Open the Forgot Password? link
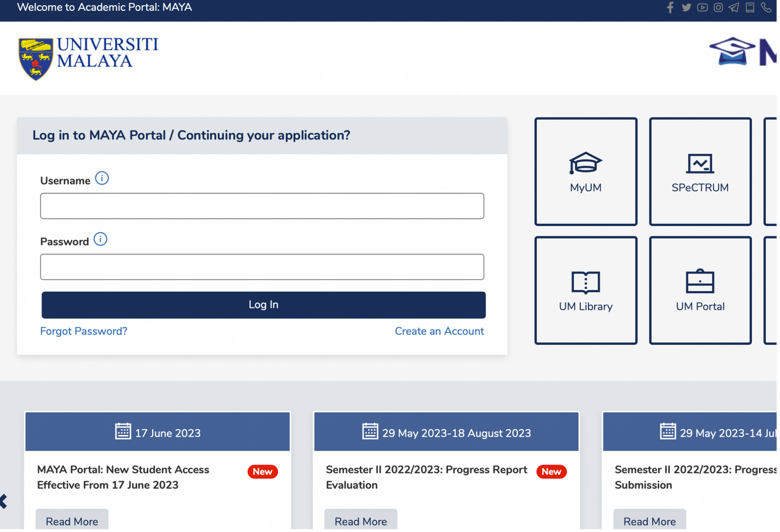This screenshot has height=532, width=780. tap(84, 331)
